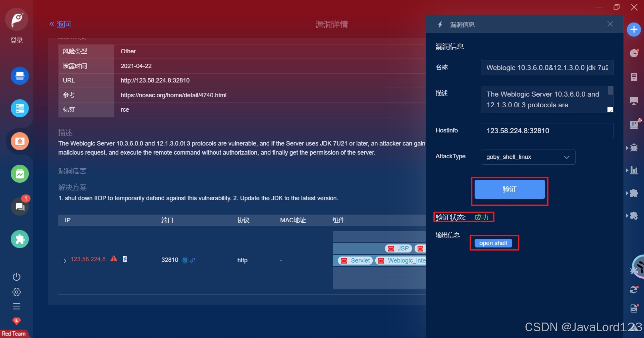
Task: Expand the puzzle plugin icon on right bar
Action: point(633,193)
